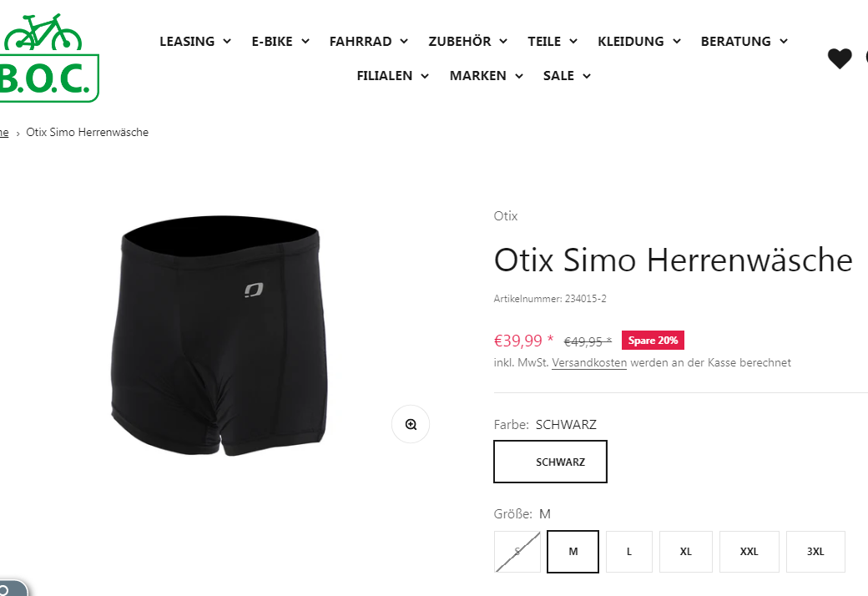This screenshot has width=868, height=596.
Task: Click the chat widget icon at bottom left
Action: pos(11,588)
